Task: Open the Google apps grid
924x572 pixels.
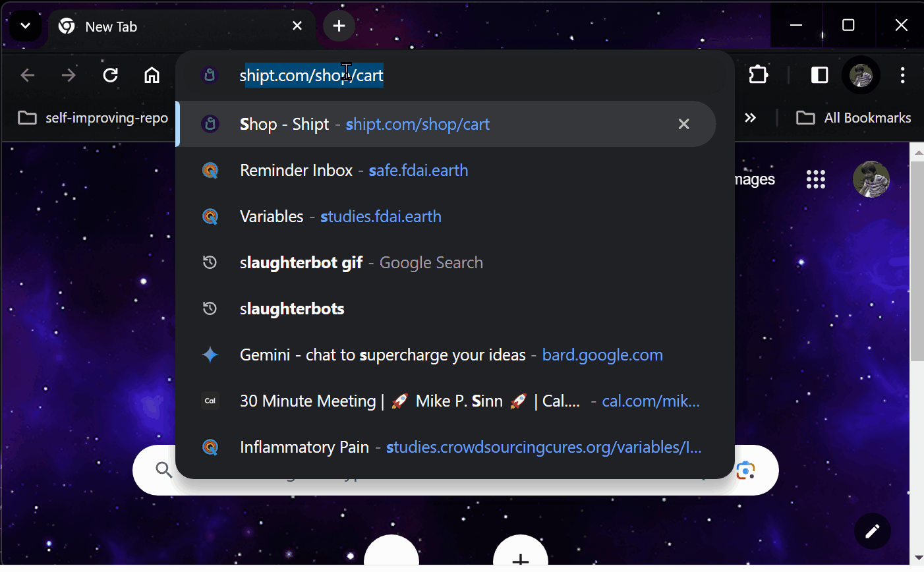Action: 815,179
